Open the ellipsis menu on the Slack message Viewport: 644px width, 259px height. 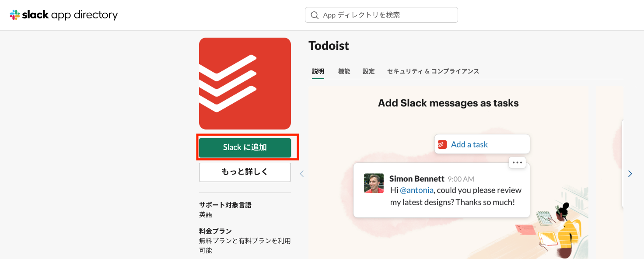pyautogui.click(x=517, y=162)
